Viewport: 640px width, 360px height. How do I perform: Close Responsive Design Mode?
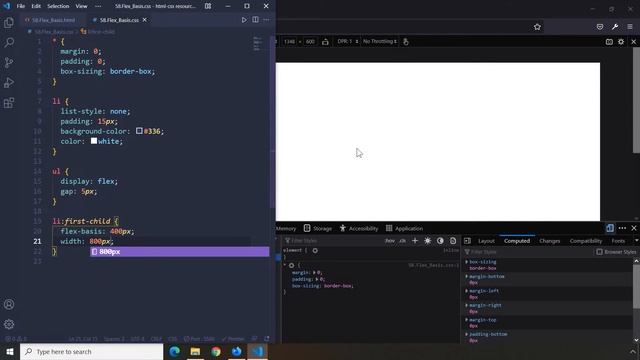point(633,42)
